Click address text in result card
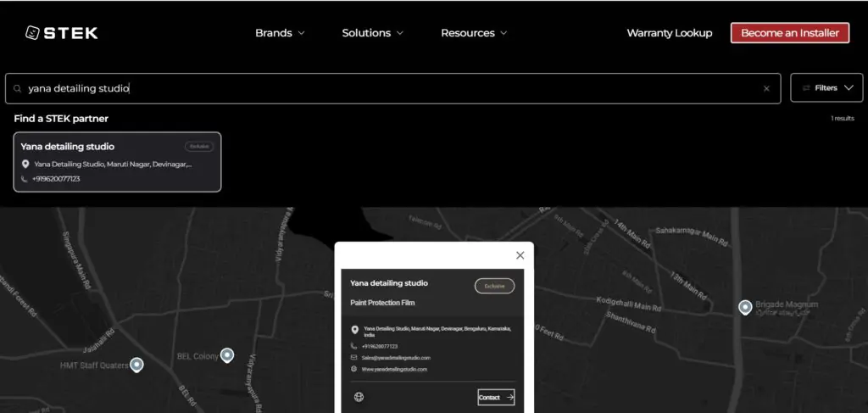 click(x=113, y=165)
